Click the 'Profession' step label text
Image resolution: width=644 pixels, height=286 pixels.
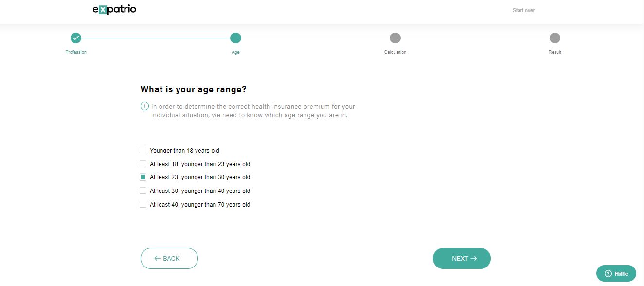[x=76, y=52]
